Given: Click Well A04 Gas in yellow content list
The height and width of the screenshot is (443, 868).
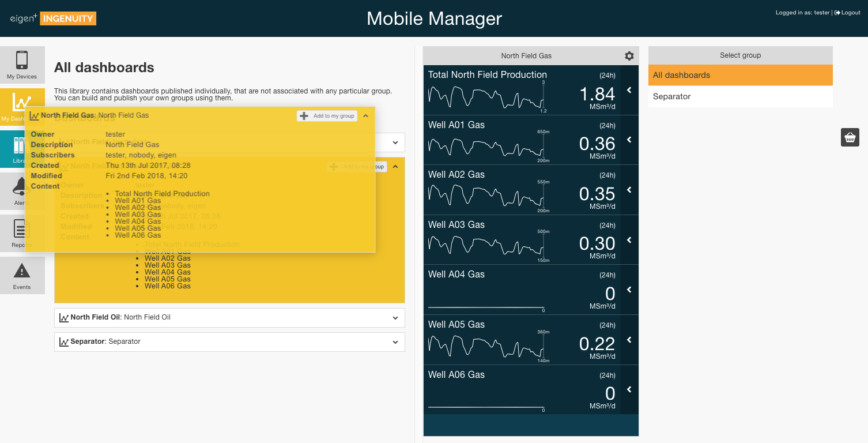Looking at the screenshot, I should point(168,272).
